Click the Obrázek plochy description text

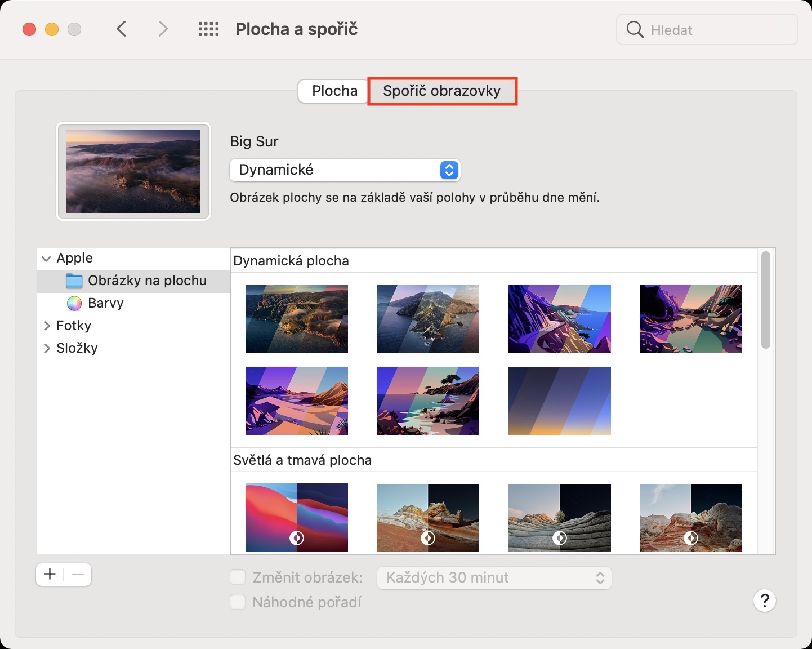click(x=414, y=198)
